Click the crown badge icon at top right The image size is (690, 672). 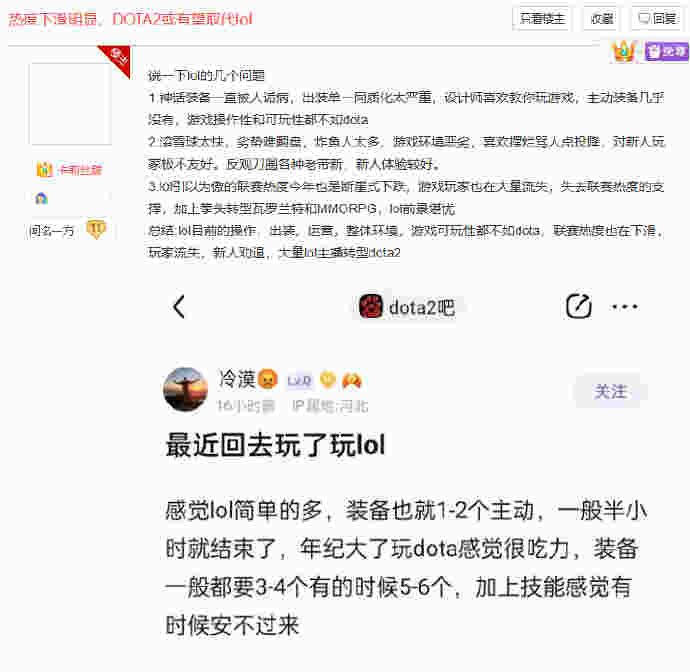pyautogui.click(x=624, y=51)
